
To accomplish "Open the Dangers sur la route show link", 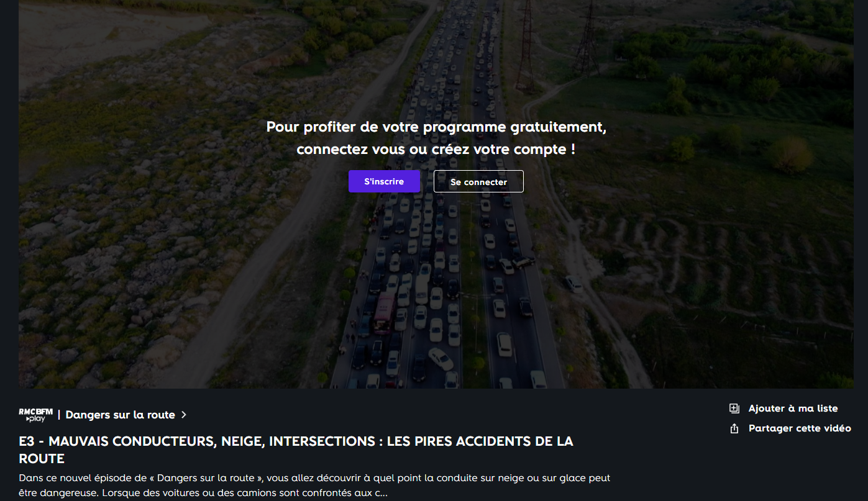I will click(121, 415).
